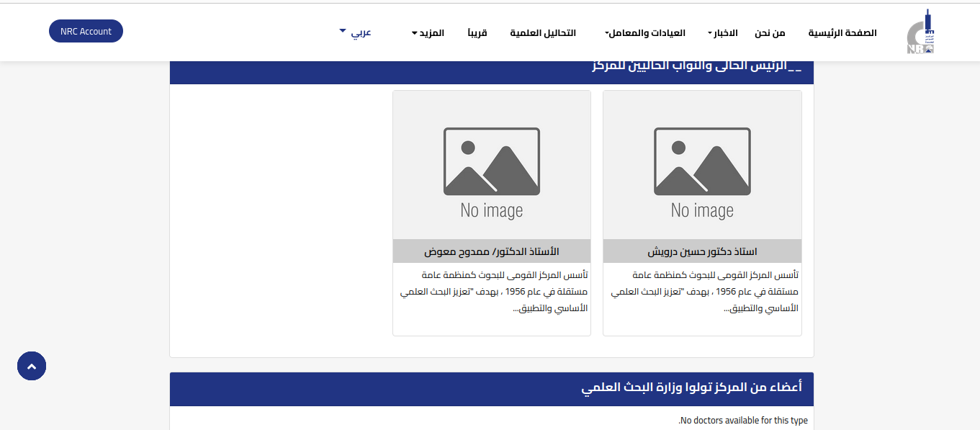Click the NRC Account button
The width and height of the screenshot is (980, 430).
(x=86, y=31)
